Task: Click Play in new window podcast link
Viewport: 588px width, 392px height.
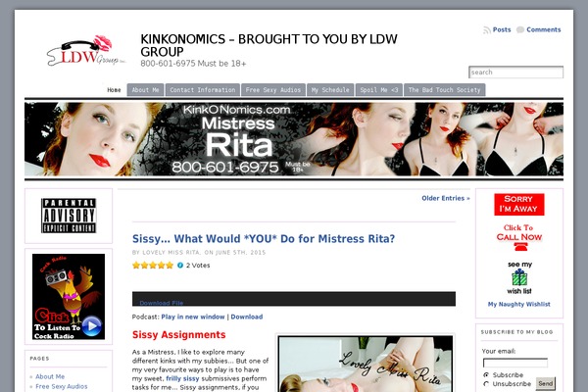Action: (x=193, y=317)
